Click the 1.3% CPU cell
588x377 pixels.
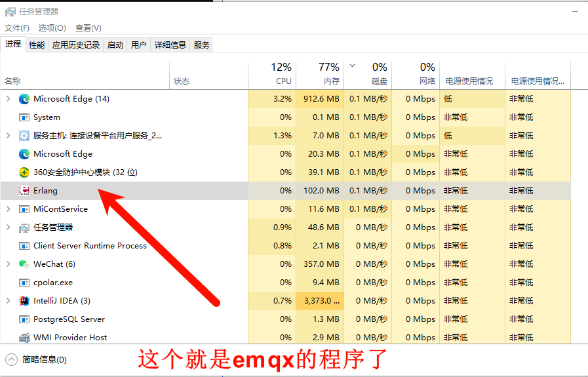[x=272, y=136]
